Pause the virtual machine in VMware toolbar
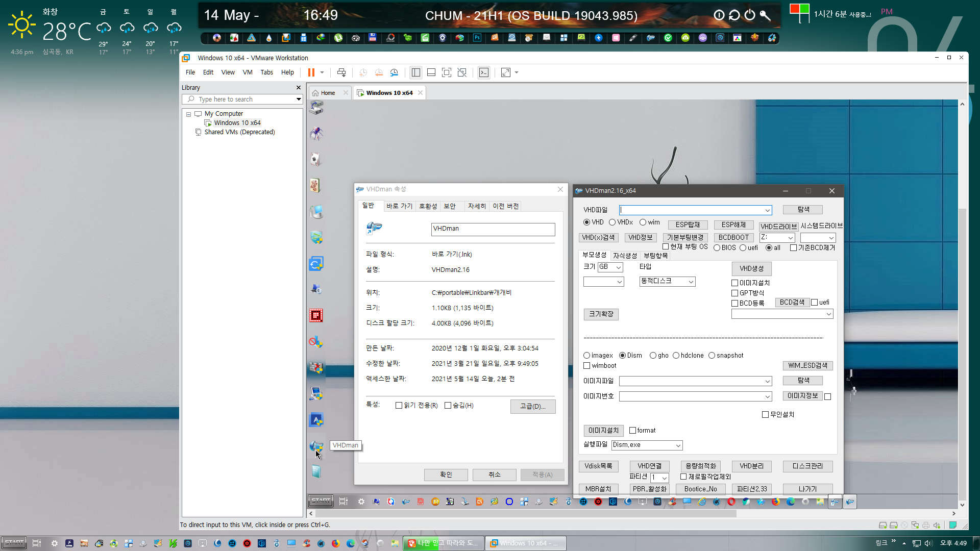This screenshot has height=551, width=980. pyautogui.click(x=311, y=72)
